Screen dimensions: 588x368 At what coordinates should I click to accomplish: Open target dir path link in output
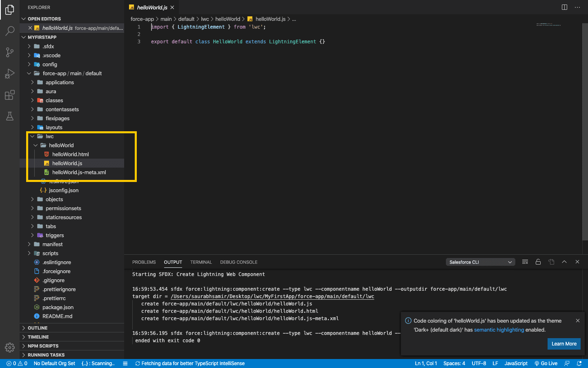(x=272, y=296)
